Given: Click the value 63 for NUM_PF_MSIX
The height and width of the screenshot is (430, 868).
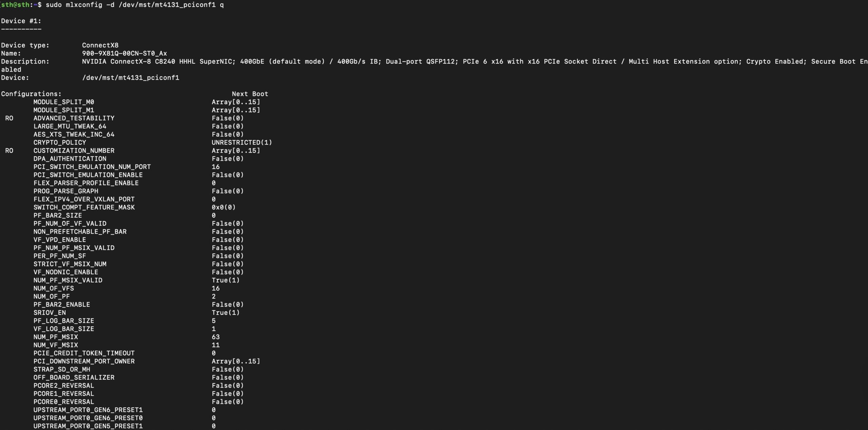Looking at the screenshot, I should 216,337.
